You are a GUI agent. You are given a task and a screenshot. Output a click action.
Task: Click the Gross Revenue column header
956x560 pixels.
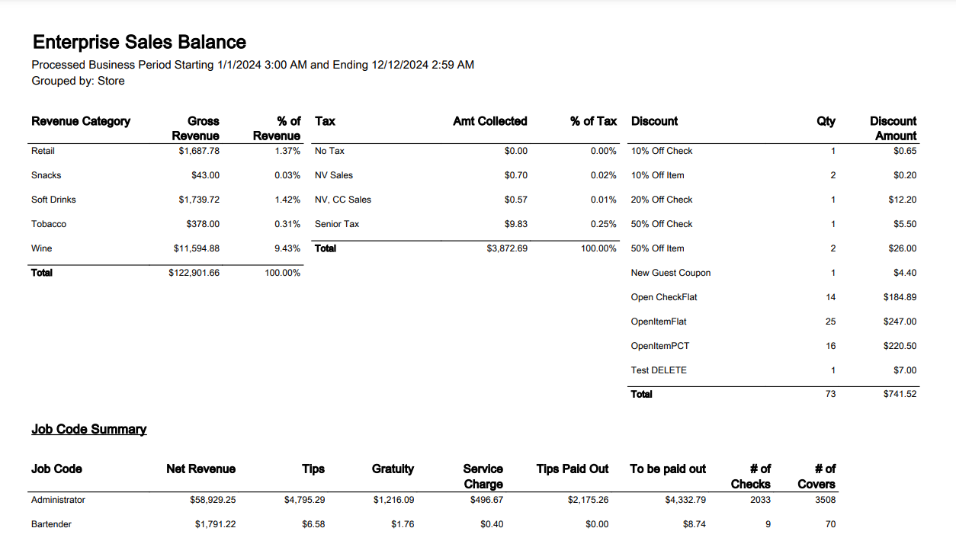[x=196, y=128]
